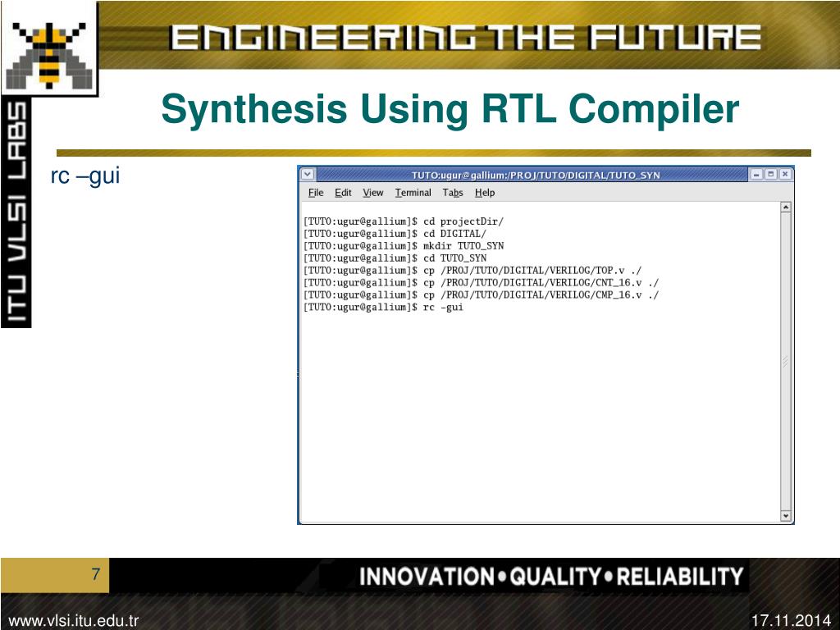Click the 'cd DIGITAL/' command line
This screenshot has width=840, height=630.
[395, 234]
